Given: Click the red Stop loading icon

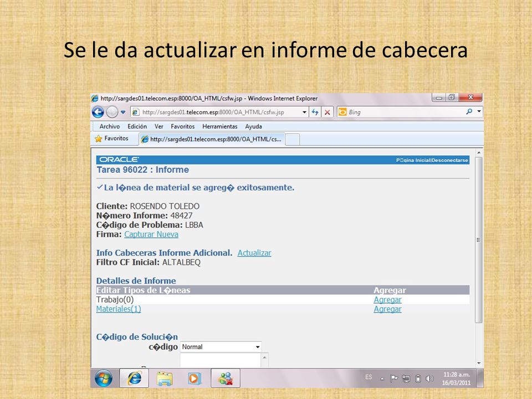Looking at the screenshot, I should coord(328,112).
